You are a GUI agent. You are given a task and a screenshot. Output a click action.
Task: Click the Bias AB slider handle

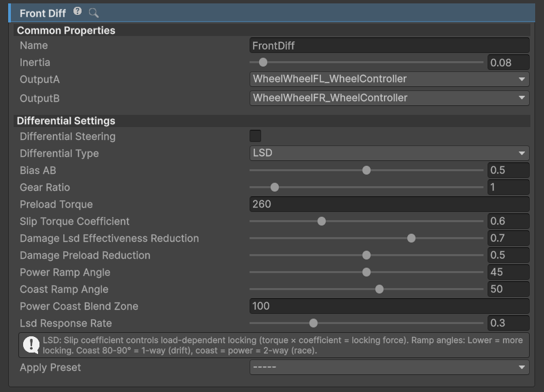click(x=367, y=170)
